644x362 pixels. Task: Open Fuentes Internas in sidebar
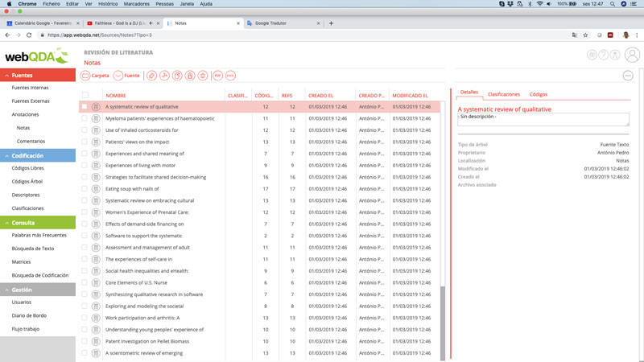click(x=30, y=88)
